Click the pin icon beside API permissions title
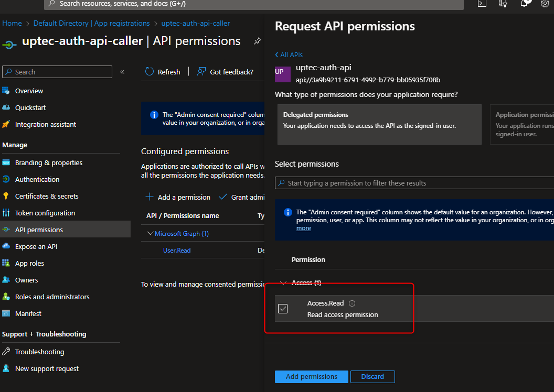554x392 pixels. 257,41
